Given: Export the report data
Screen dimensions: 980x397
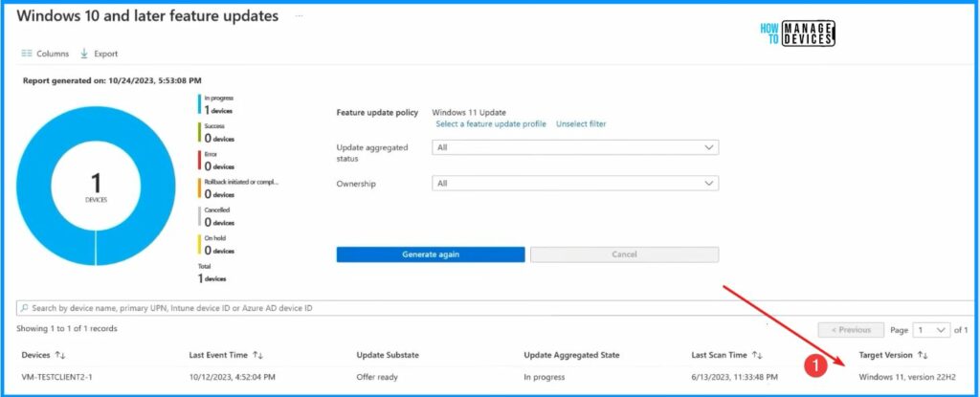Looking at the screenshot, I should (x=99, y=54).
